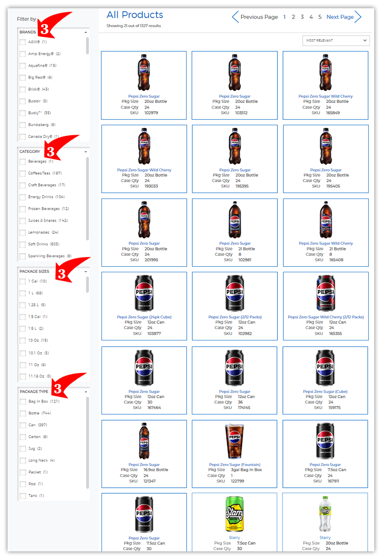Screen dimensions: 392x559
Task: Click 'Showing 21 out of 1327 results' text
Action: click(x=134, y=26)
